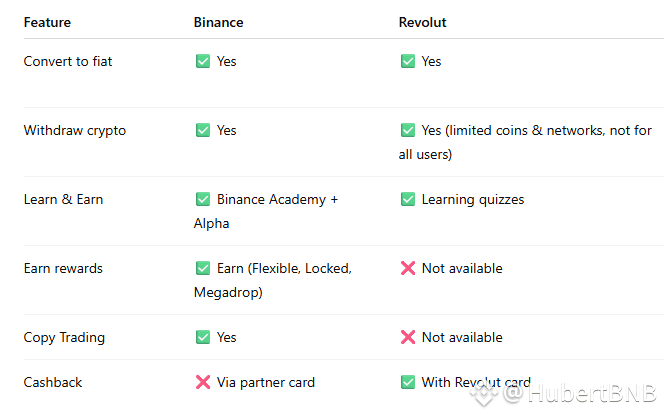Click green checkmark in Binance Convert to fiat
Image resolution: width=665 pixels, height=418 pixels.
pos(203,62)
